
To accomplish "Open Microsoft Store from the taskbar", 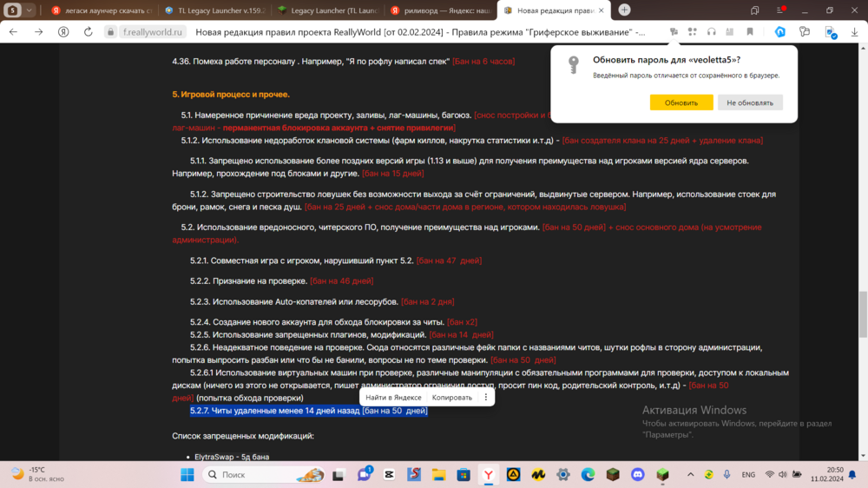I will coord(464,475).
